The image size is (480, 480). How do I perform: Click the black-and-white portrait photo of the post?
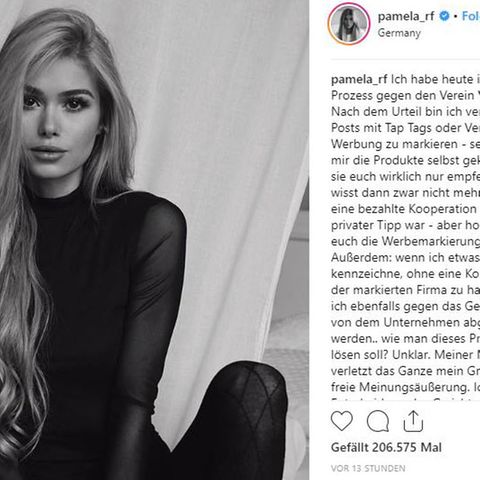click(154, 240)
